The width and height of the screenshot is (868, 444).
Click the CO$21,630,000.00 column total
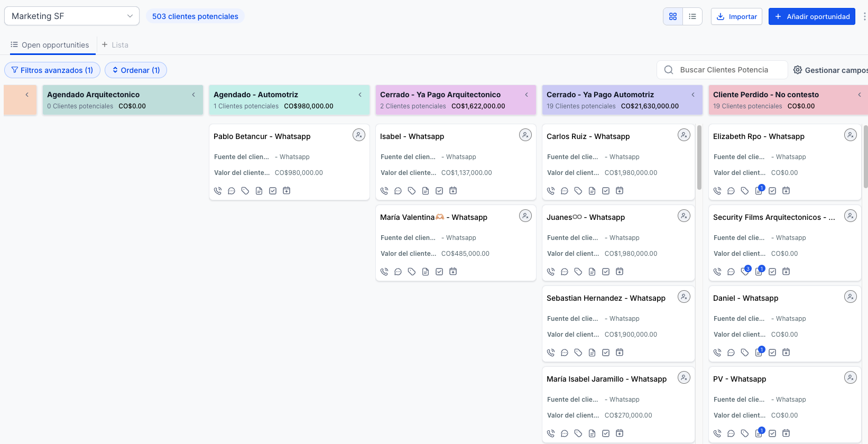(x=650, y=106)
